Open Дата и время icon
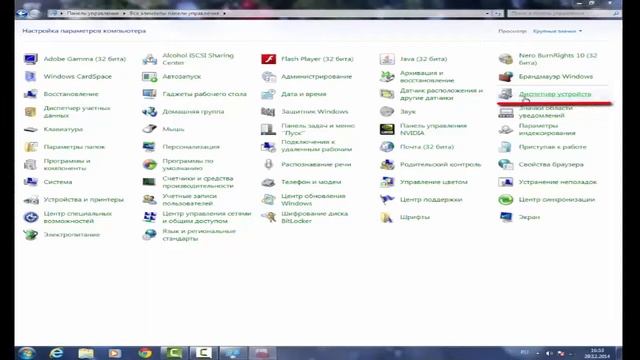 point(268,94)
